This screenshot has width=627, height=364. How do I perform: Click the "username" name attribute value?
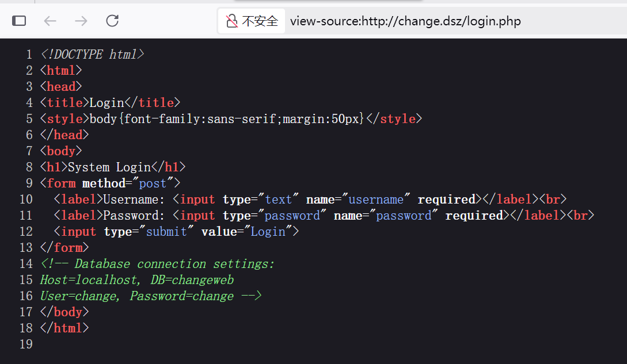coord(376,200)
